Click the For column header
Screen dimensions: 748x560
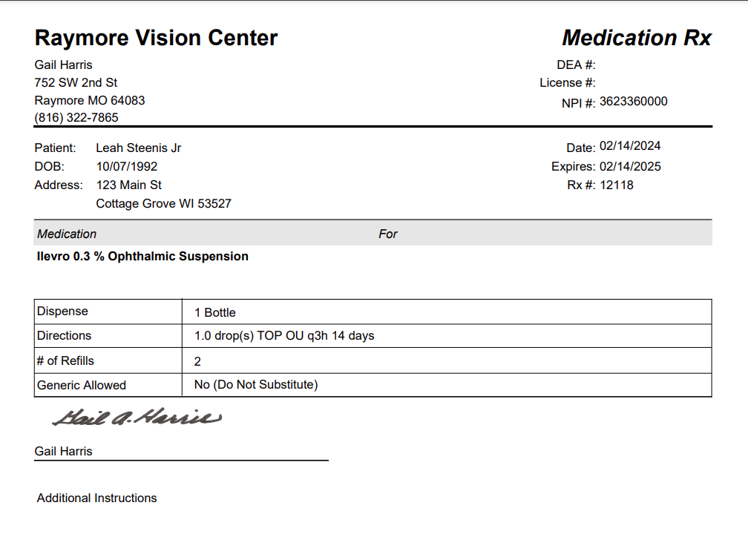click(x=388, y=234)
